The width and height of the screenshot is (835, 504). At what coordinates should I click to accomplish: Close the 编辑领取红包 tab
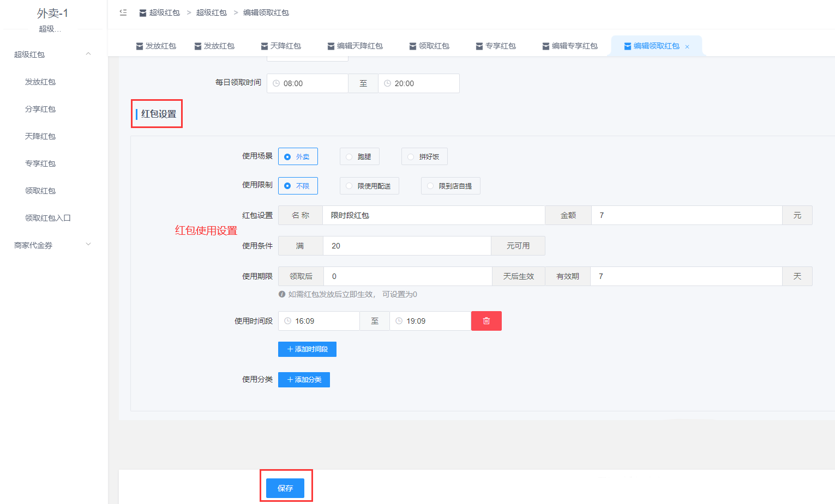(687, 47)
